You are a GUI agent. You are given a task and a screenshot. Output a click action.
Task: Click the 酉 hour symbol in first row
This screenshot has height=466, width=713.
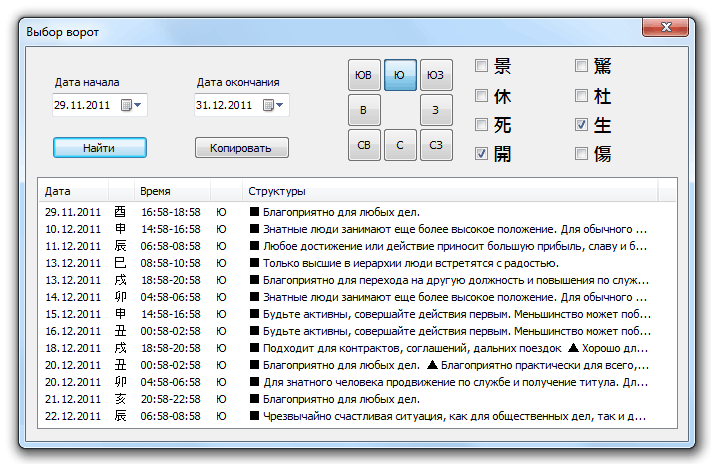click(120, 212)
